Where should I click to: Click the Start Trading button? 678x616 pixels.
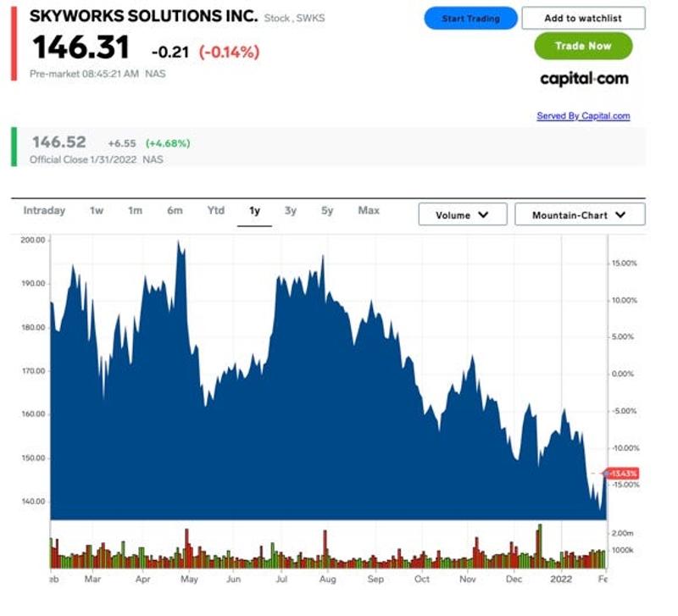pos(470,19)
